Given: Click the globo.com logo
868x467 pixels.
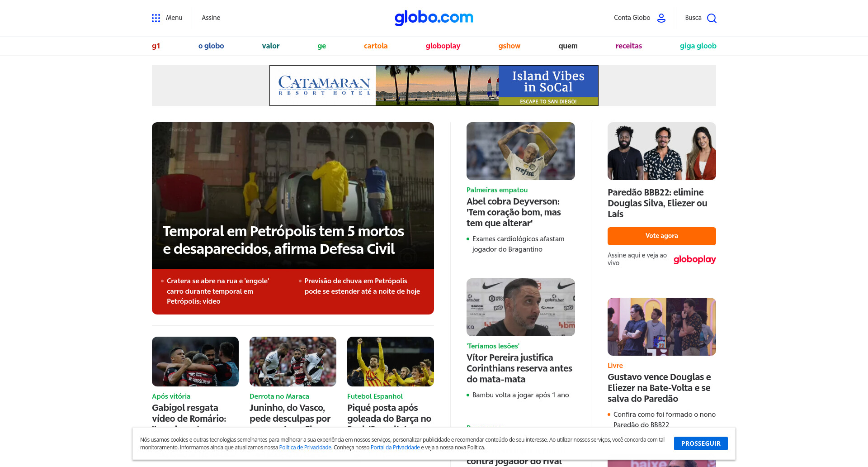Looking at the screenshot, I should [434, 18].
